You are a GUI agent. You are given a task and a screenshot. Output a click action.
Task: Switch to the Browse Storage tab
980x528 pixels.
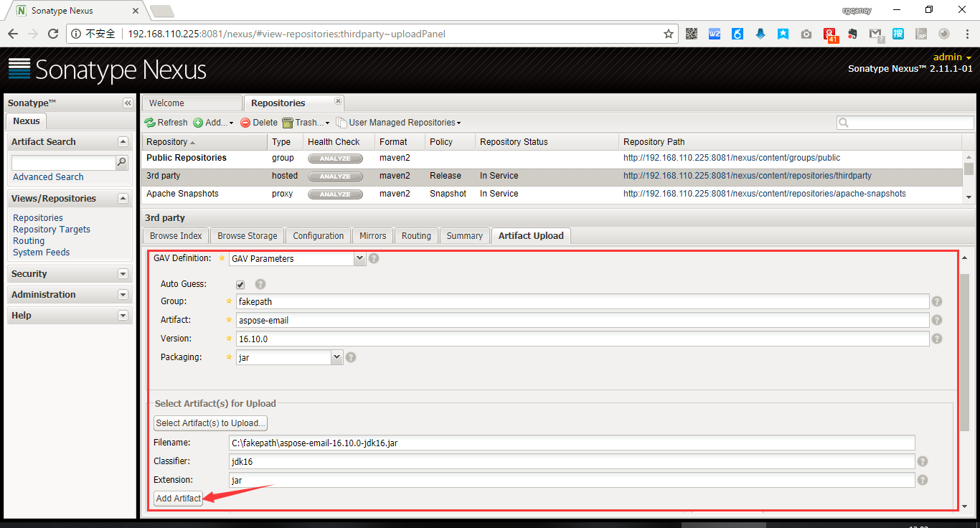(x=248, y=236)
